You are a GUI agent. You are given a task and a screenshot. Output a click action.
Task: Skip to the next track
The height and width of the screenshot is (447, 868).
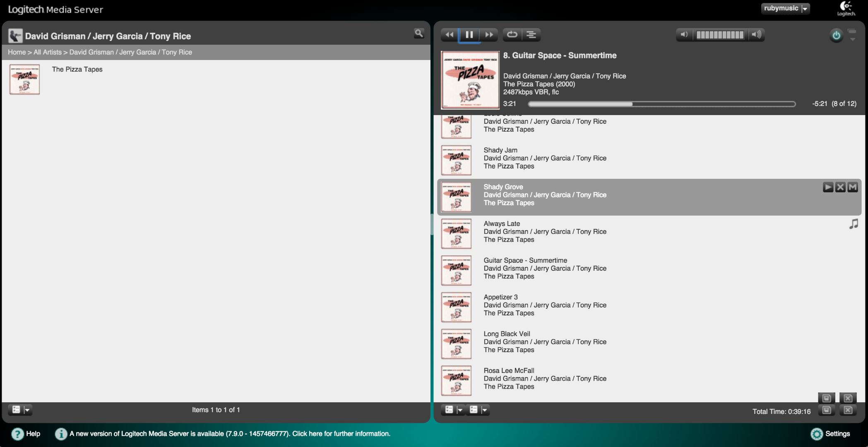click(489, 35)
